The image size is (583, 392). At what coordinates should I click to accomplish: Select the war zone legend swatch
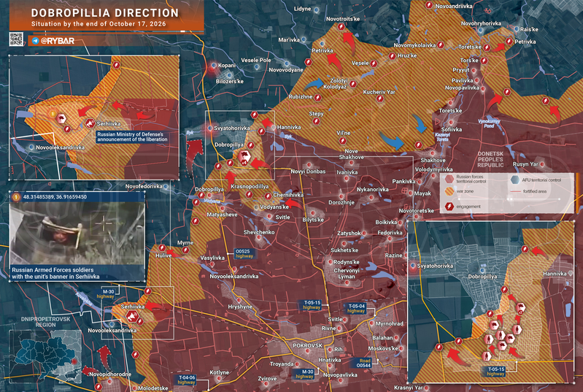[x=449, y=191]
